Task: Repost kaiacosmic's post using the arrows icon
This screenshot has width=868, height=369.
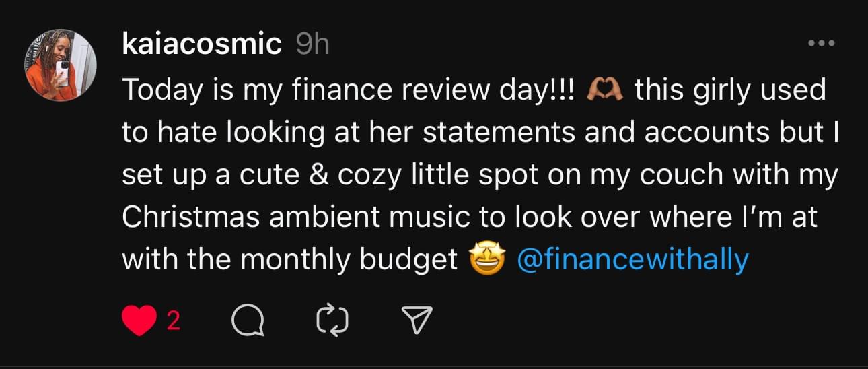Action: coord(332,321)
